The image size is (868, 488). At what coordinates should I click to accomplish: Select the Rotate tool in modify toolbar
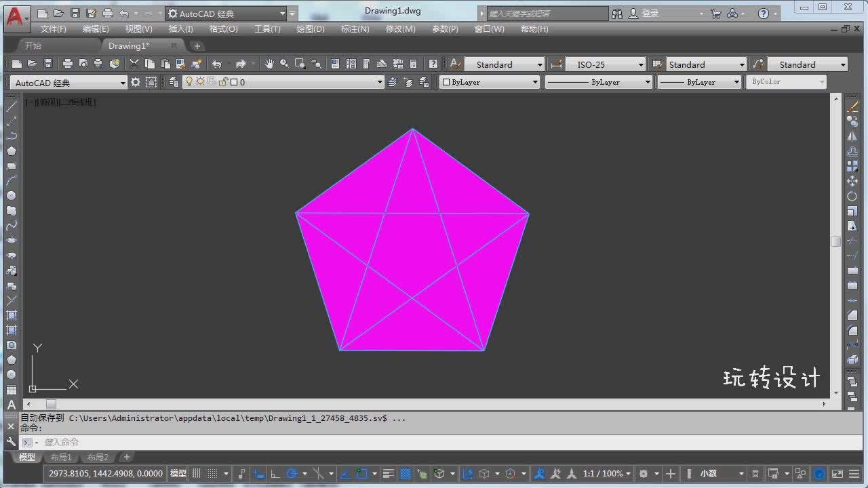pos(852,196)
